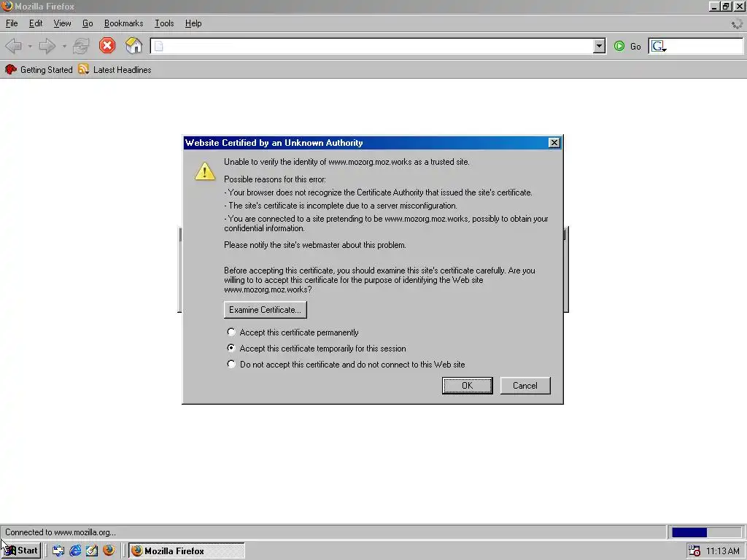
Task: Click the dialog title Website Certified text
Action: (274, 143)
